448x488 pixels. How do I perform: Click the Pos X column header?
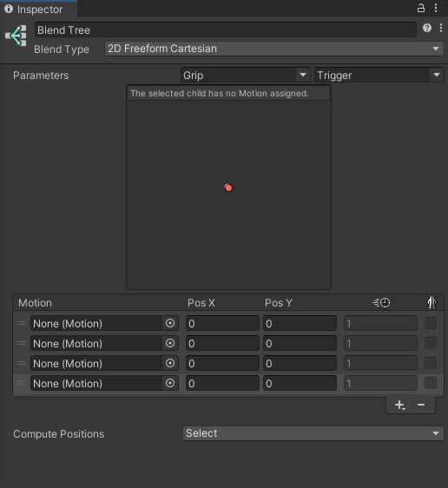point(201,303)
